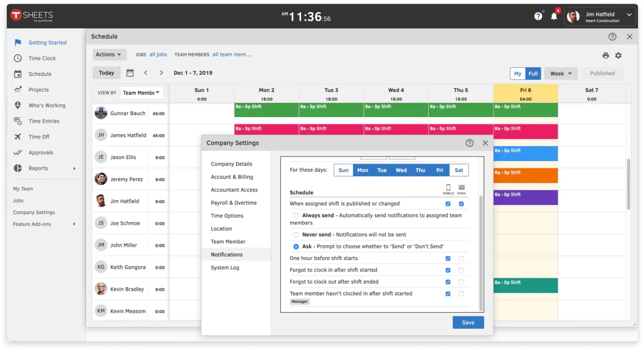644x350 pixels.
Task: Open the Week view dropdown
Action: 561,73
